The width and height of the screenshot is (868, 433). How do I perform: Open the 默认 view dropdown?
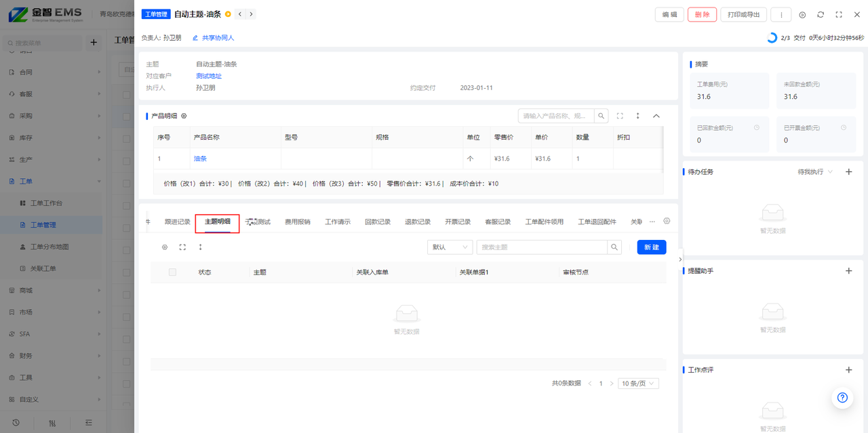pyautogui.click(x=450, y=247)
